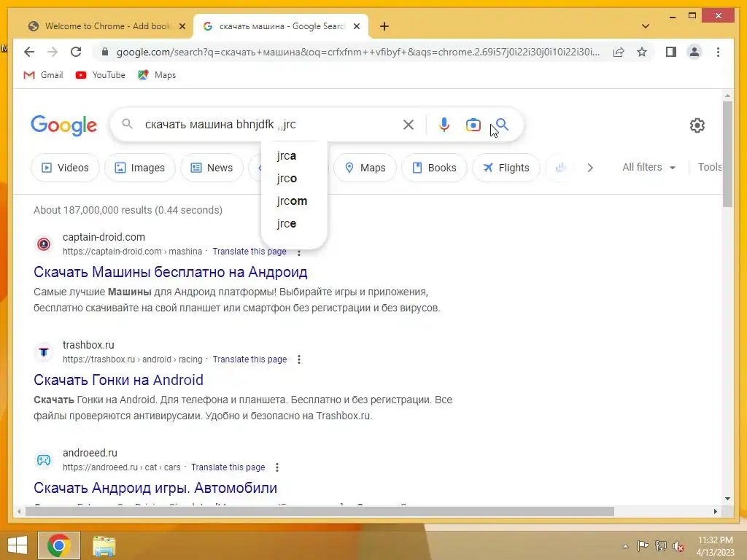
Task: Open Google quick settings gear
Action: pyautogui.click(x=697, y=125)
